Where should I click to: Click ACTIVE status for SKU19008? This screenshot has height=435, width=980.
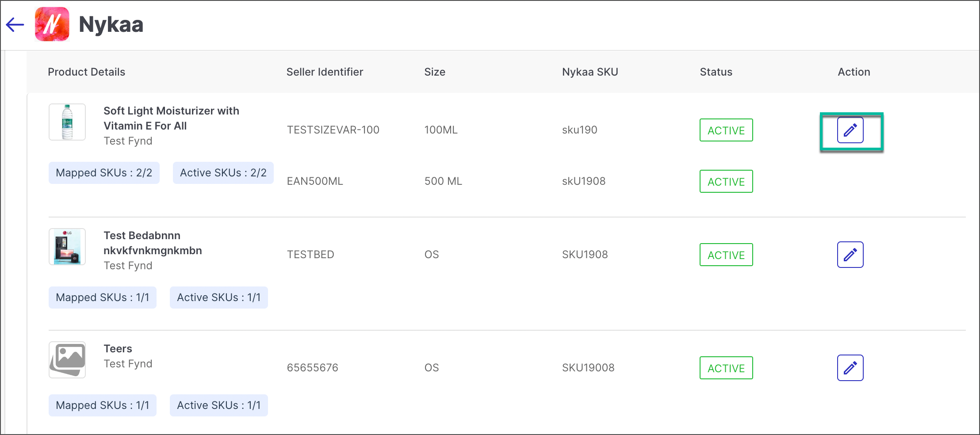click(726, 368)
